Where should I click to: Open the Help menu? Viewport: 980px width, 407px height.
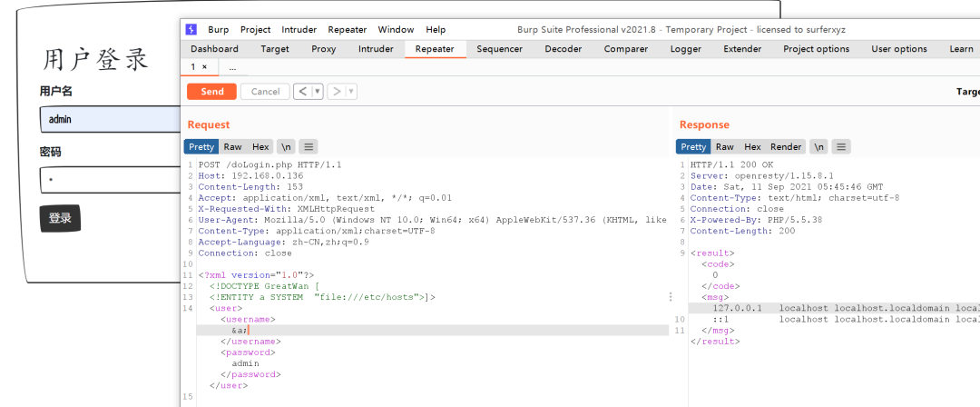[436, 29]
